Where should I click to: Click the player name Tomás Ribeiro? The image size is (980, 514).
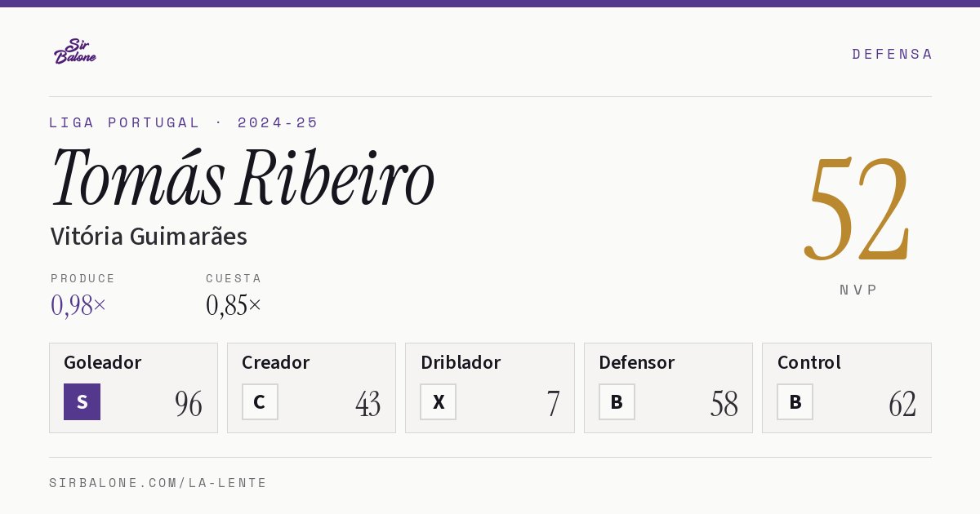(243, 178)
